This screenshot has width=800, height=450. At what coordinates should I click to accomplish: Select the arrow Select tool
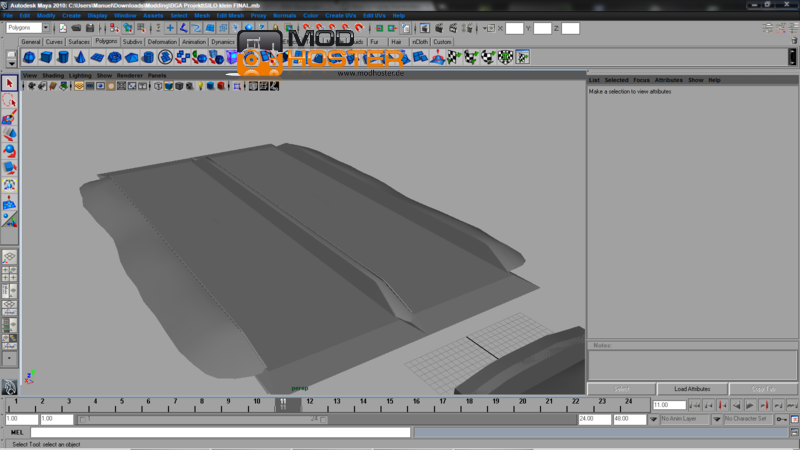(x=9, y=83)
